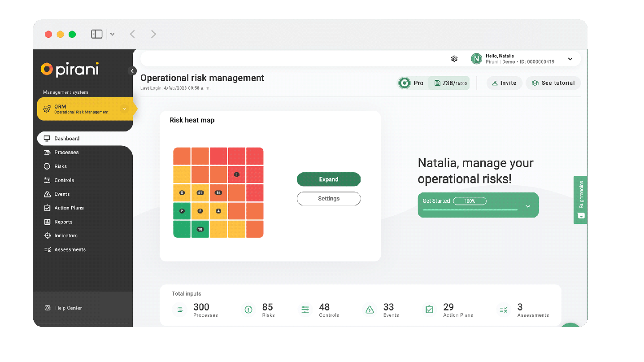The height and width of the screenshot is (362, 644).
Task: Select the Events warning icon in sidebar
Action: (x=47, y=194)
